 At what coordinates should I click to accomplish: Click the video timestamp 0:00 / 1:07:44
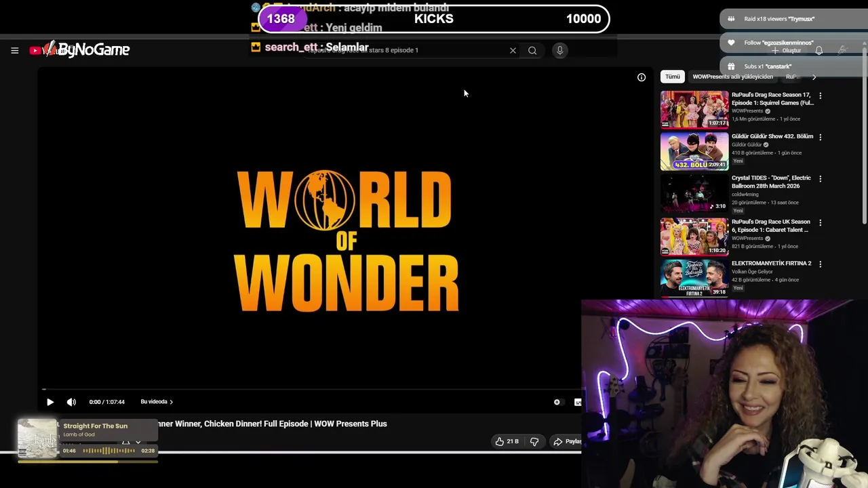coord(107,402)
